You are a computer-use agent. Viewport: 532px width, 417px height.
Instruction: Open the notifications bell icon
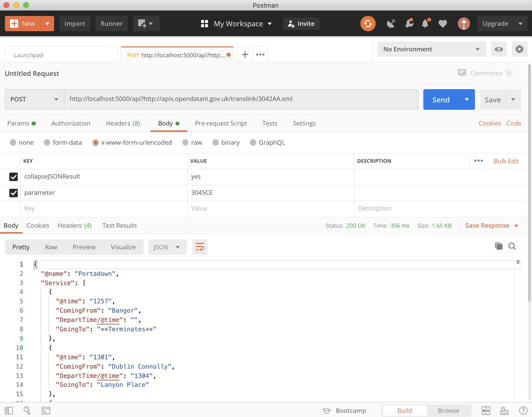[x=426, y=24]
